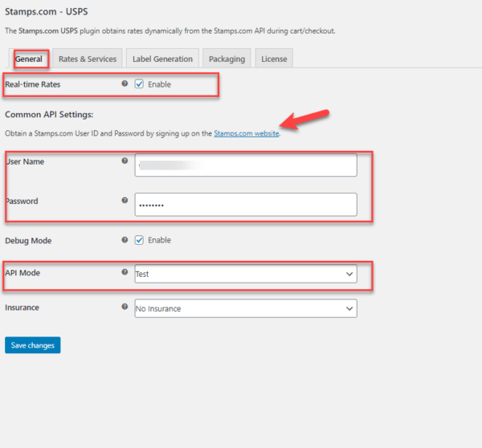This screenshot has width=482, height=448.
Task: Focus the Password input field
Action: 246,205
